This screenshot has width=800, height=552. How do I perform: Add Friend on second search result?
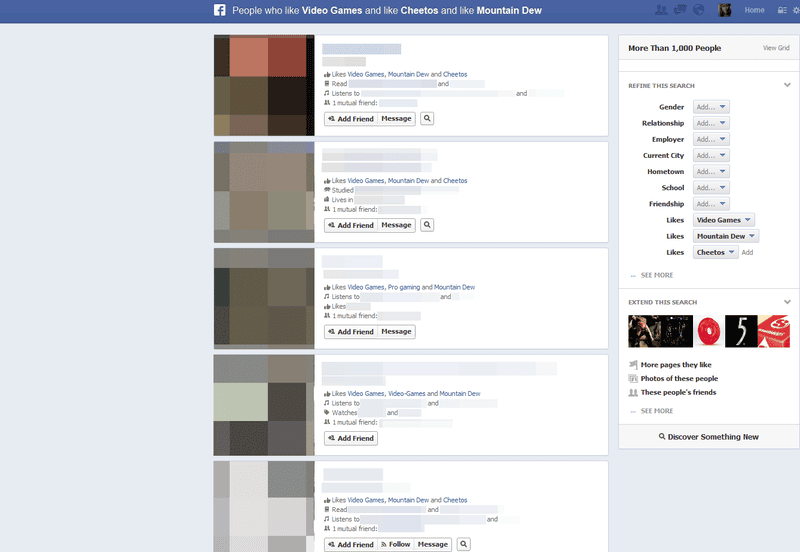click(x=351, y=225)
